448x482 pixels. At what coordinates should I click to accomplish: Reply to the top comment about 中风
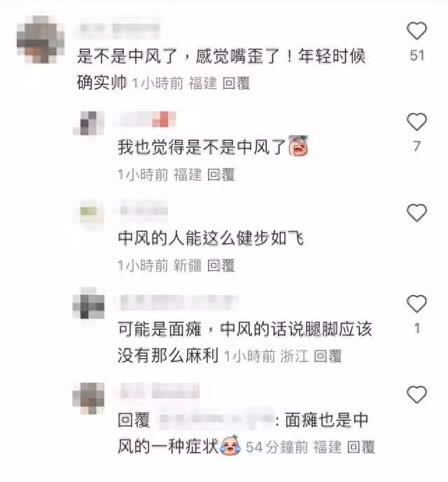(236, 83)
